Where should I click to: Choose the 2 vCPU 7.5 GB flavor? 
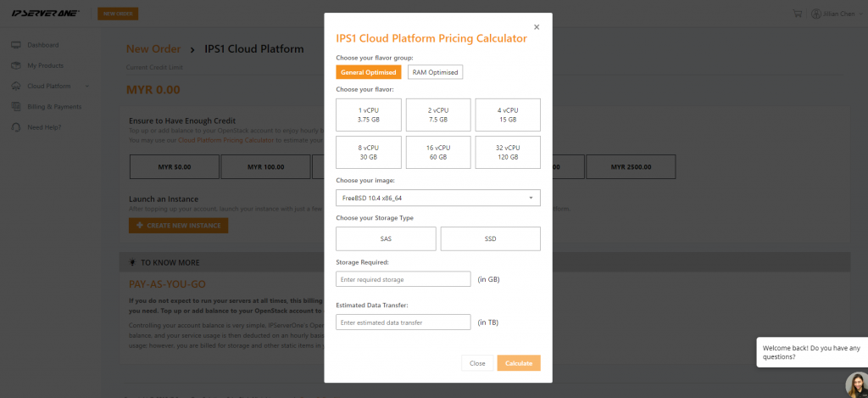pyautogui.click(x=438, y=115)
